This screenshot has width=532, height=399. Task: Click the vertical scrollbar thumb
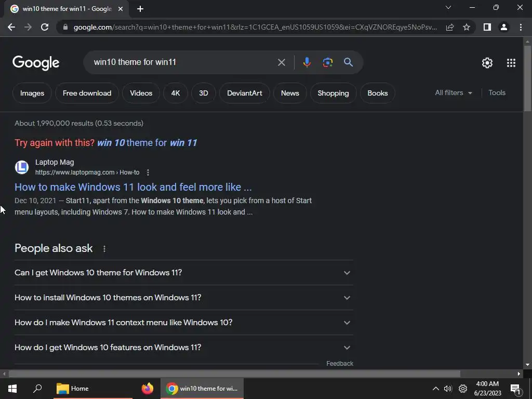tap(527, 78)
